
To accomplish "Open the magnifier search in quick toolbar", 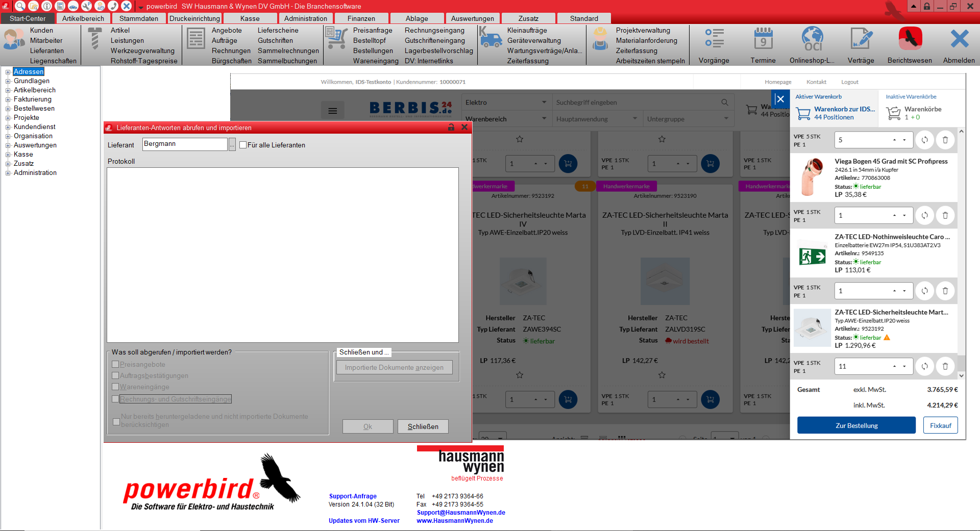I will (20, 6).
